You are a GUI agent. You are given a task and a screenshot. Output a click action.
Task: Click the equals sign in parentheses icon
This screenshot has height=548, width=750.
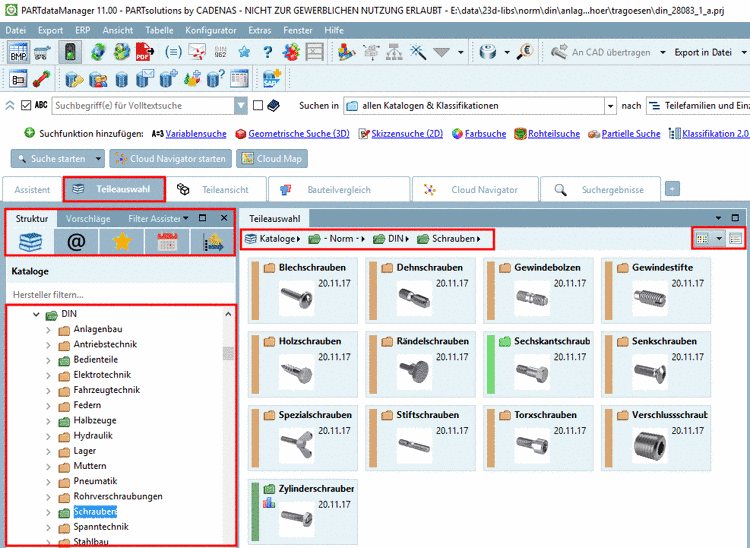coord(173,52)
